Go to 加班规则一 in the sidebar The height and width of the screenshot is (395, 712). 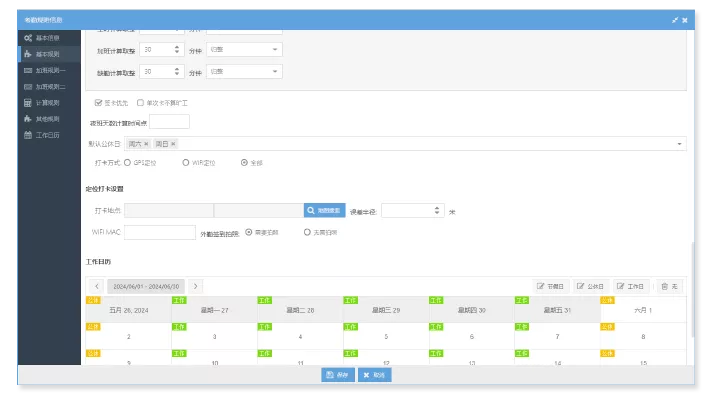49,70
